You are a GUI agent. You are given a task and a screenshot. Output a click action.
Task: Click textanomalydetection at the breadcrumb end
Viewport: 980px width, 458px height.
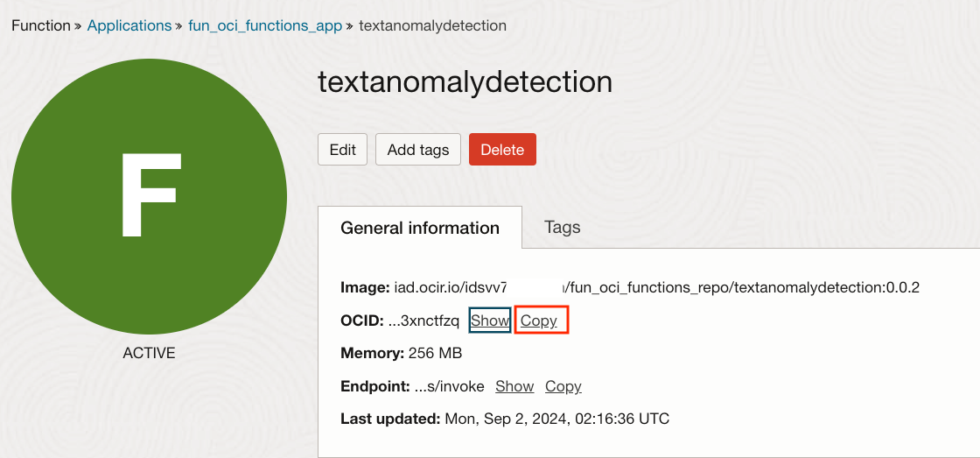pyautogui.click(x=431, y=25)
